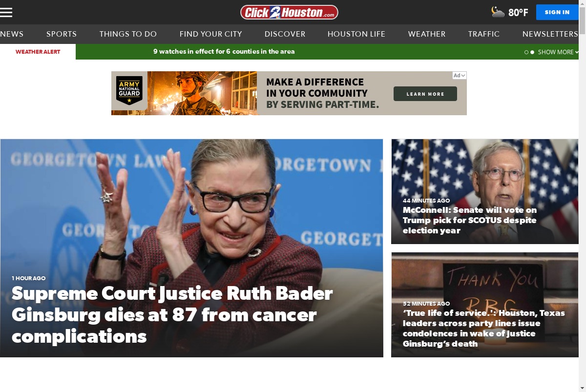The image size is (586, 392).
Task: Select the second alert pagination dot
Action: point(532,52)
